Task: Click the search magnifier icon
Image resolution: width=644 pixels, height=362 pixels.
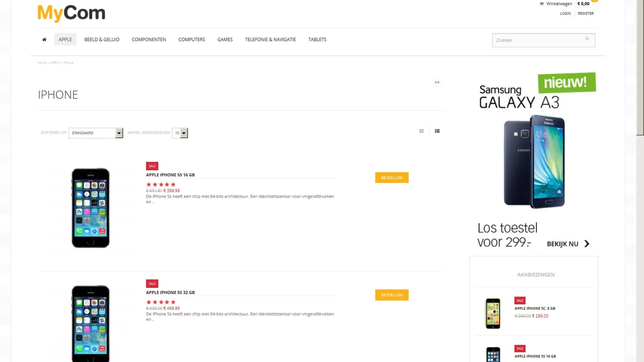Action: tap(587, 39)
